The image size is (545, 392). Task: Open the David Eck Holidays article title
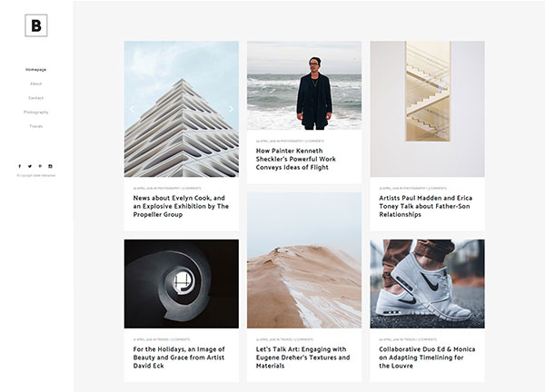tap(179, 358)
